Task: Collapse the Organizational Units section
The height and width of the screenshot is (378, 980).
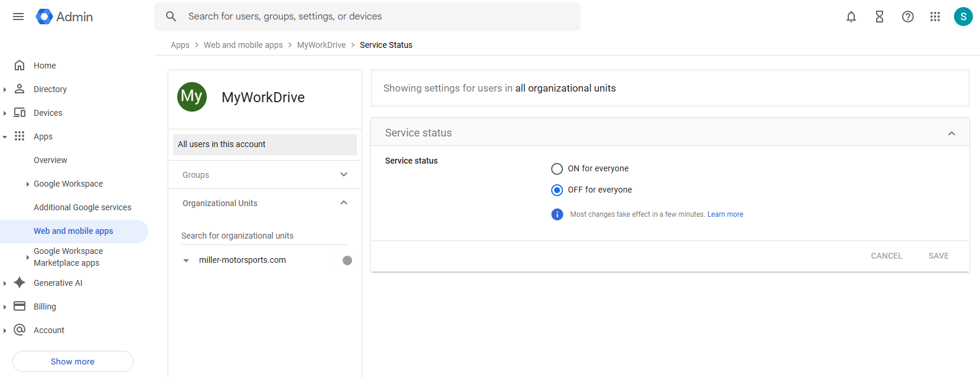Action: (x=344, y=203)
